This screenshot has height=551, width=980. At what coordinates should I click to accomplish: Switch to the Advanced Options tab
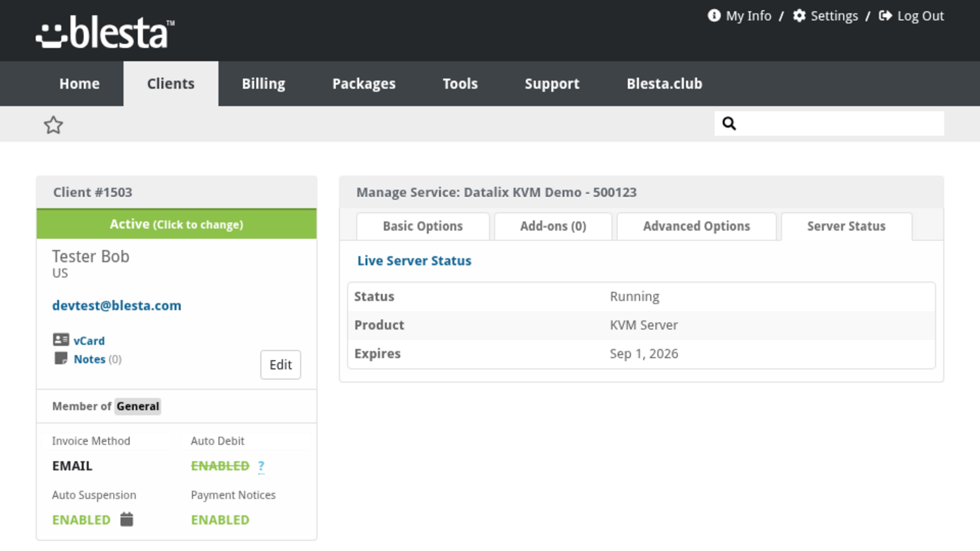[x=696, y=227]
